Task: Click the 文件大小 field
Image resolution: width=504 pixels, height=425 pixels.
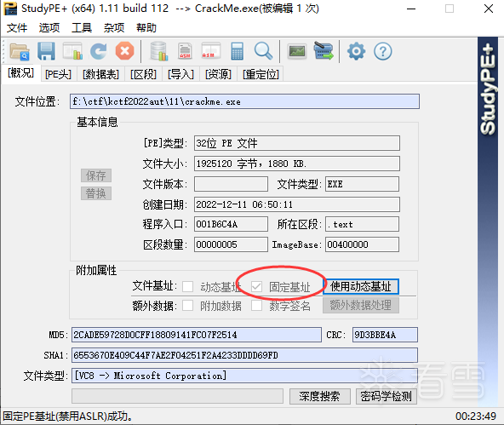Action: 296,164
